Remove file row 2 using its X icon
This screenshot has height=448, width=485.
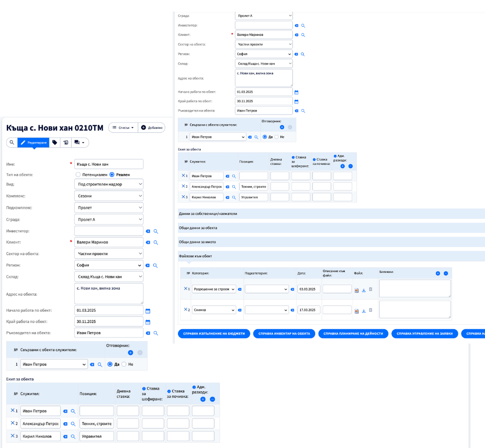click(x=185, y=310)
